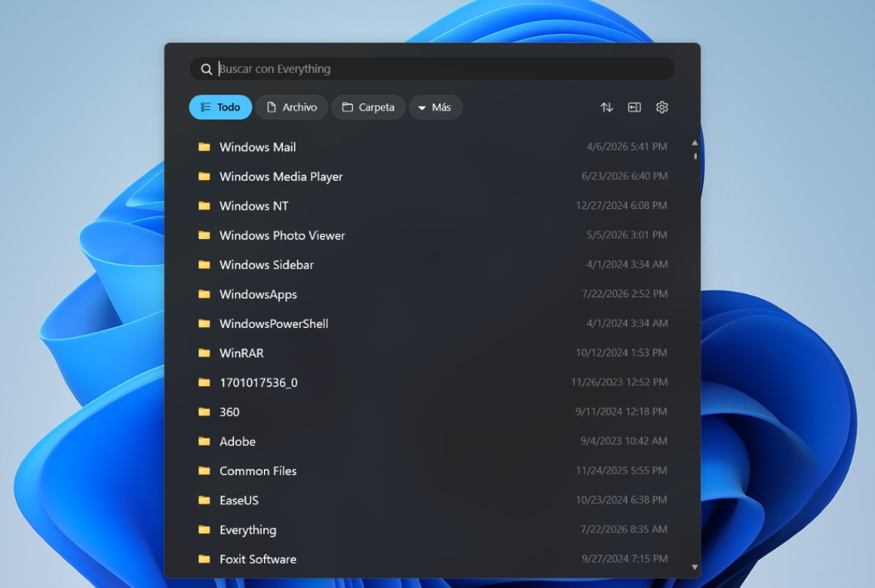Click the date 6/23/2026 6:40 PM
The width and height of the screenshot is (875, 588).
point(624,176)
